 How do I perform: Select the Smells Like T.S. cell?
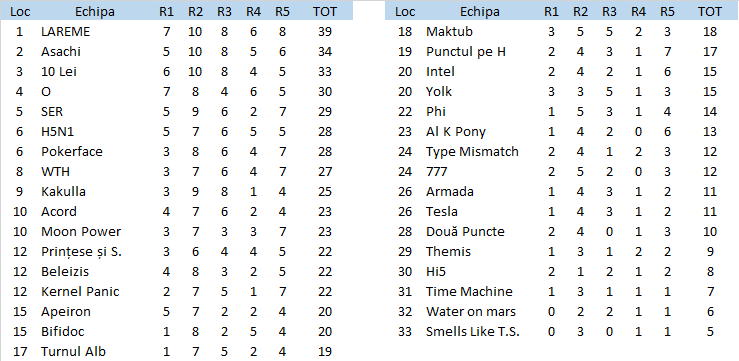[473, 332]
